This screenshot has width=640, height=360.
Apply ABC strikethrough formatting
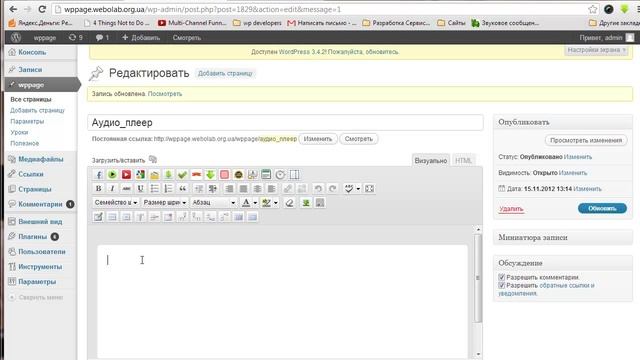pyautogui.click(x=127, y=189)
